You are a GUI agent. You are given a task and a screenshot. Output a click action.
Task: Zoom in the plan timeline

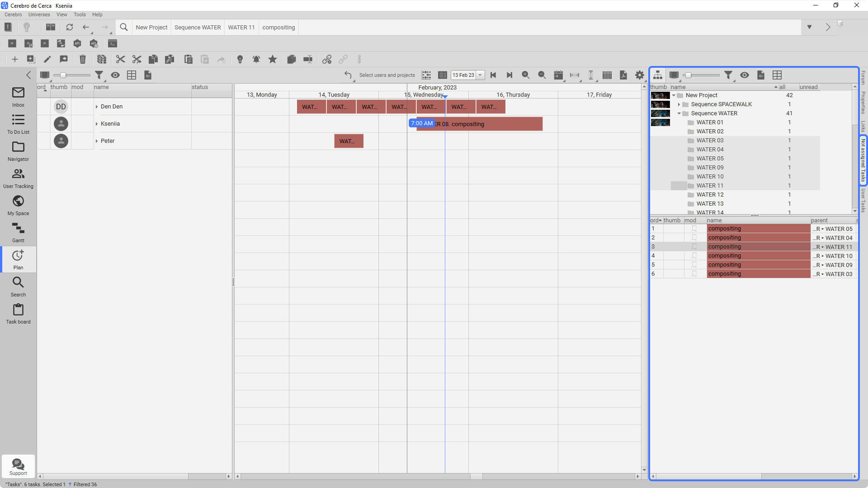click(525, 75)
